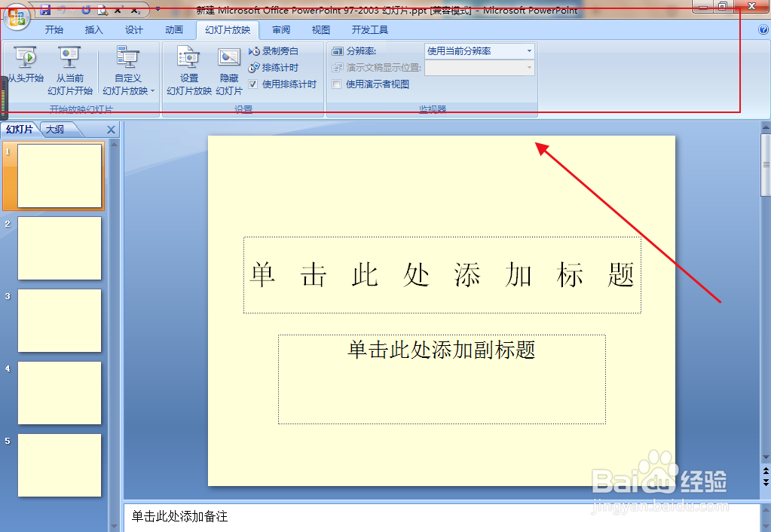Switch to the 视图 ribbon tab

coord(320,29)
